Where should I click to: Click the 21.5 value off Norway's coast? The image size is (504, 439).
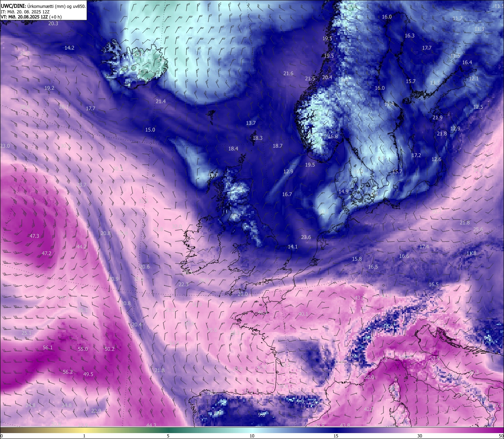pos(310,79)
